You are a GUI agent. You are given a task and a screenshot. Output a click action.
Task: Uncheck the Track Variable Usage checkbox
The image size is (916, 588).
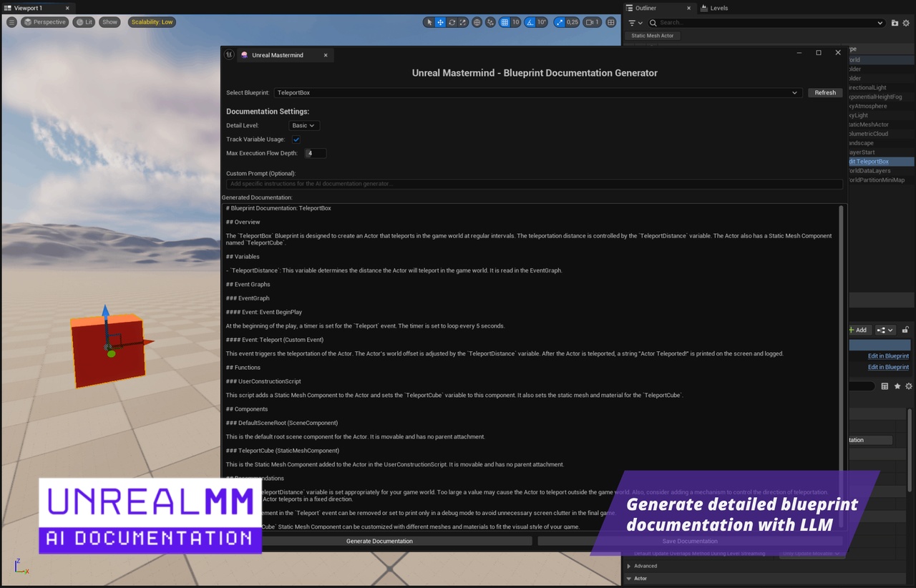296,139
